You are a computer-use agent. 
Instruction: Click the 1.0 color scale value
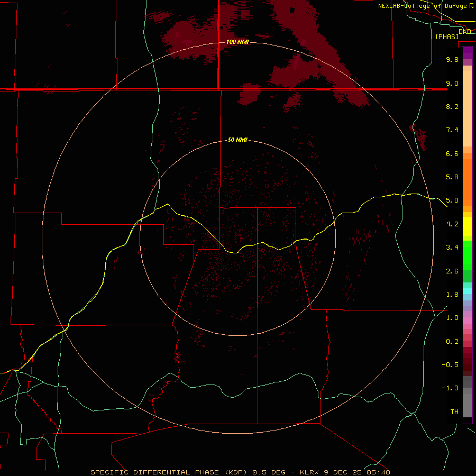click(452, 318)
